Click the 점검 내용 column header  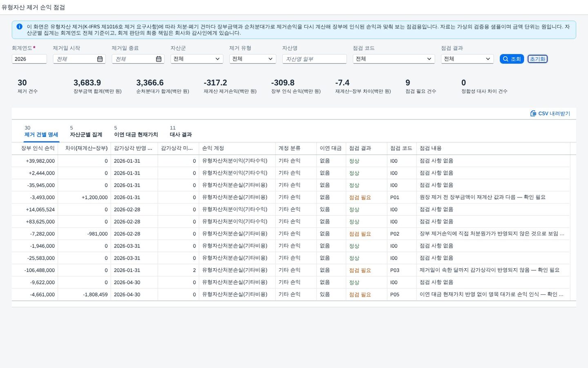click(x=493, y=148)
